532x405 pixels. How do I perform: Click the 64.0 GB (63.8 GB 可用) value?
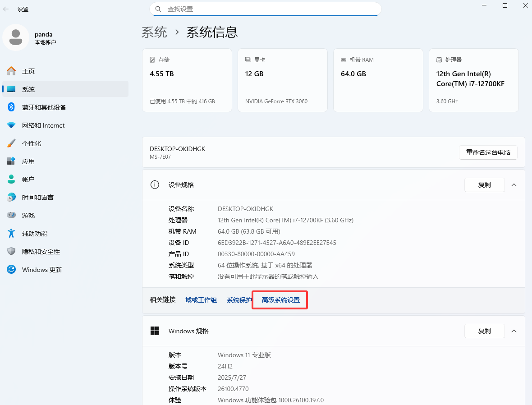[249, 231]
